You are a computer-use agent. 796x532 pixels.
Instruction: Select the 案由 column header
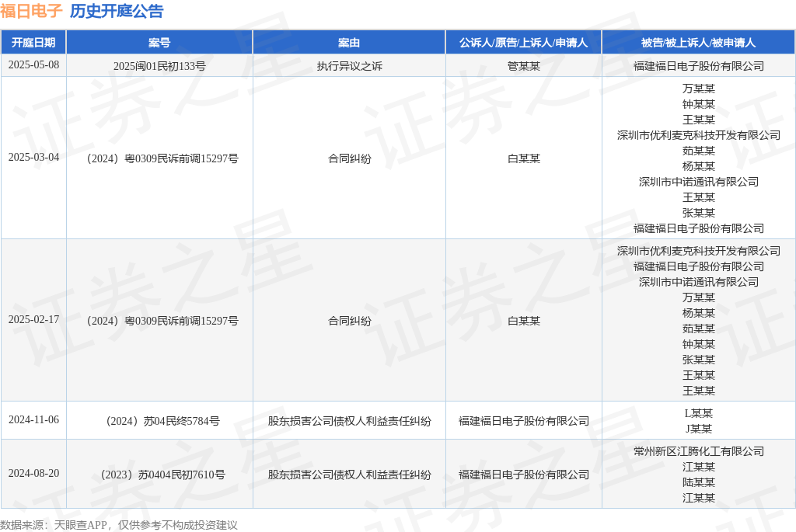pos(349,43)
